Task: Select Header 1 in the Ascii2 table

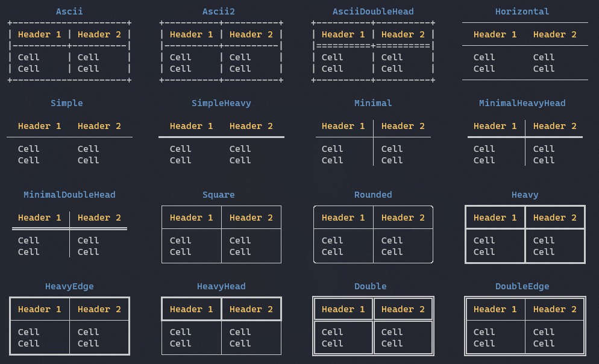Action: pyautogui.click(x=191, y=34)
